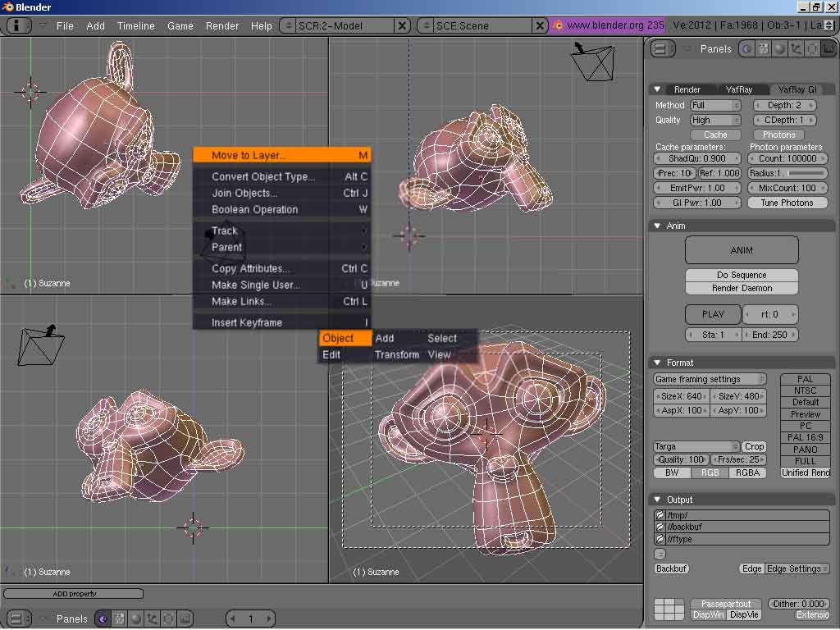Image resolution: width=840 pixels, height=630 pixels.
Task: Select the Logic context icon in bottom Panels header
Action: (103, 619)
